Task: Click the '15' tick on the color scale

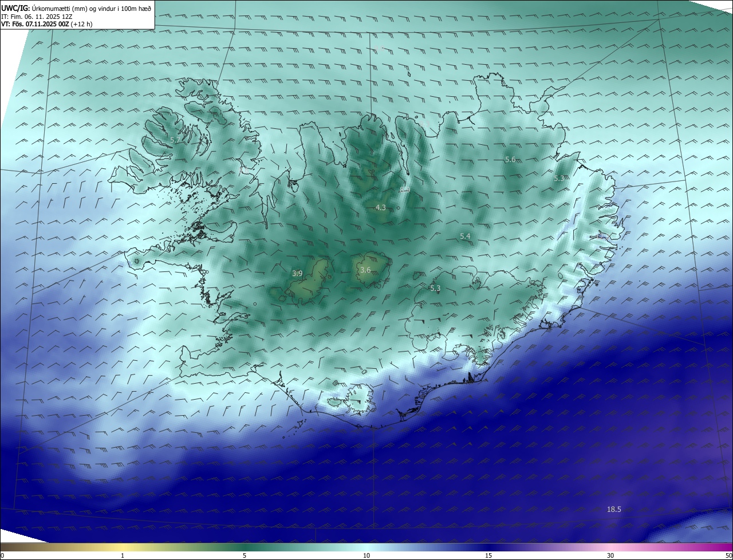Action: pos(488,555)
